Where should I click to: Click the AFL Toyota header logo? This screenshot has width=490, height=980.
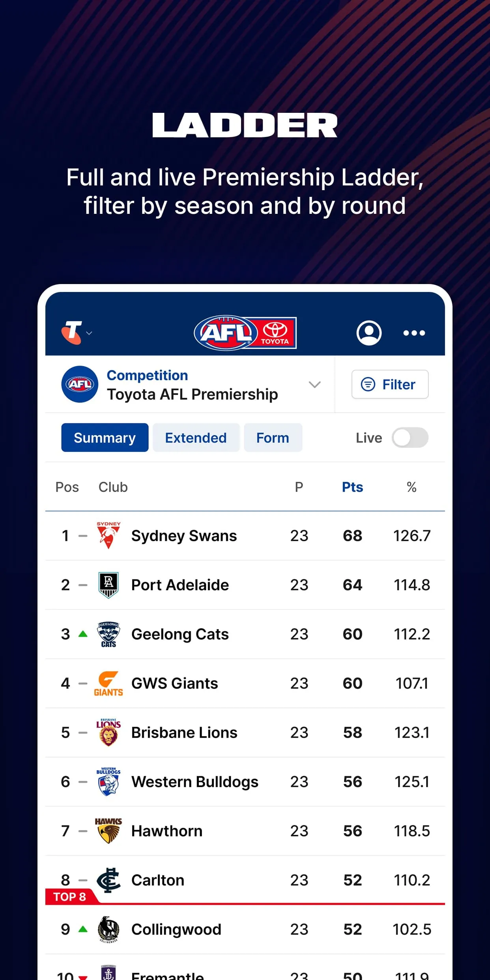coord(244,332)
